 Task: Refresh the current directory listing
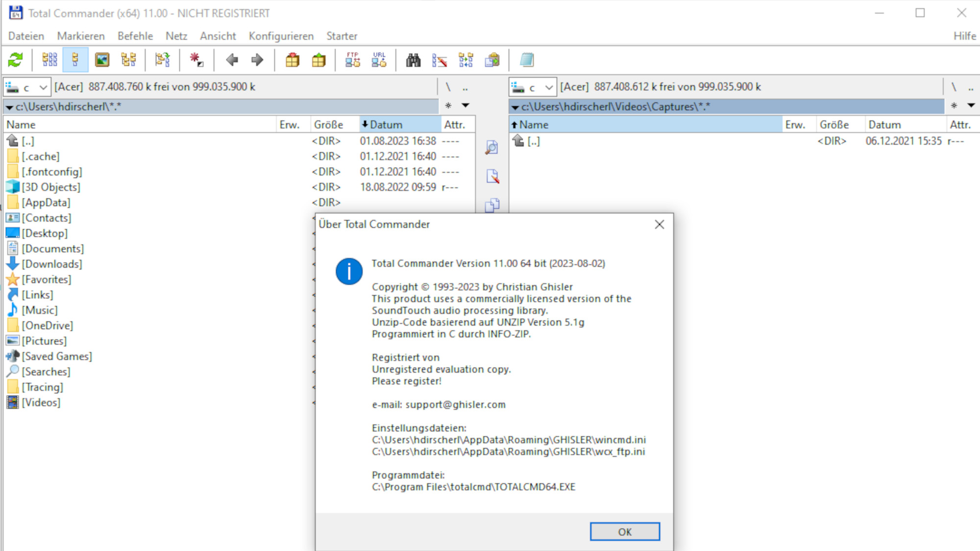[x=15, y=60]
